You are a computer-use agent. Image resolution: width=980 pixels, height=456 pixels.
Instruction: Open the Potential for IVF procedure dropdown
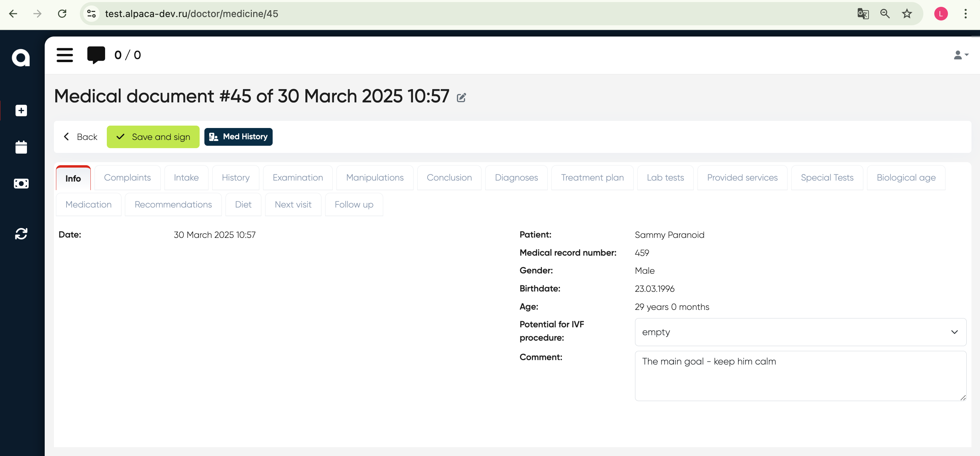[x=799, y=332]
